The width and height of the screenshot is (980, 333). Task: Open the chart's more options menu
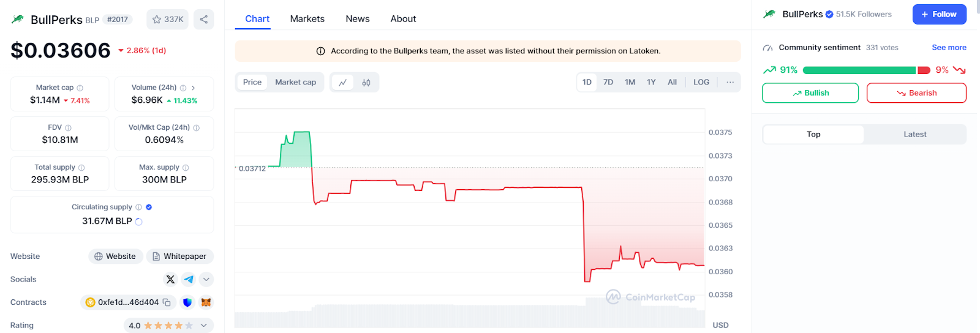coord(729,82)
